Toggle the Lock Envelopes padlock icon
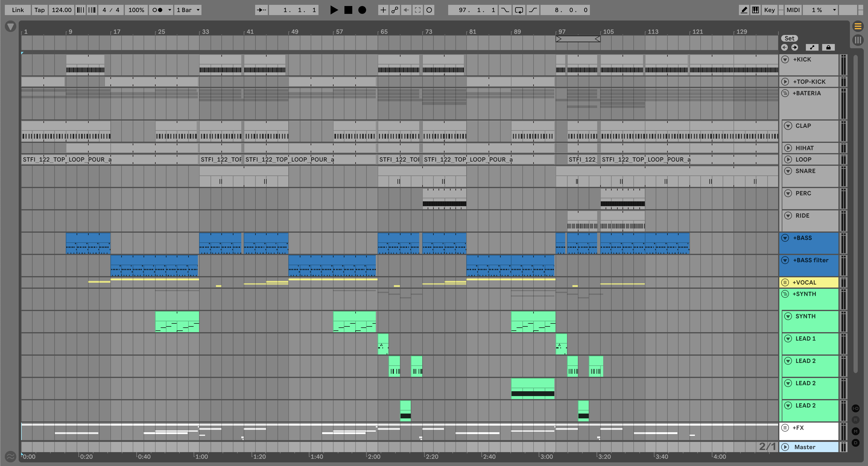Image resolution: width=868 pixels, height=466 pixels. [828, 47]
